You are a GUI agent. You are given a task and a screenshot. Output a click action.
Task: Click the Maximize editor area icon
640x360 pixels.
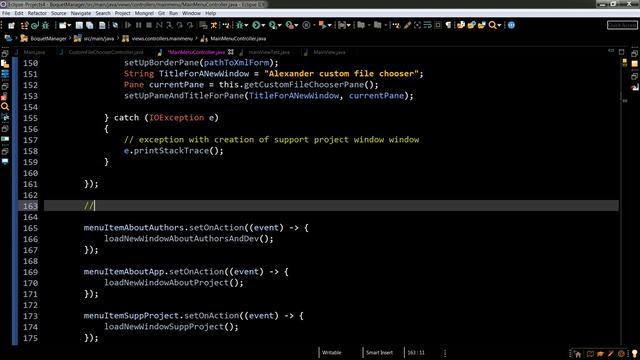point(621,52)
